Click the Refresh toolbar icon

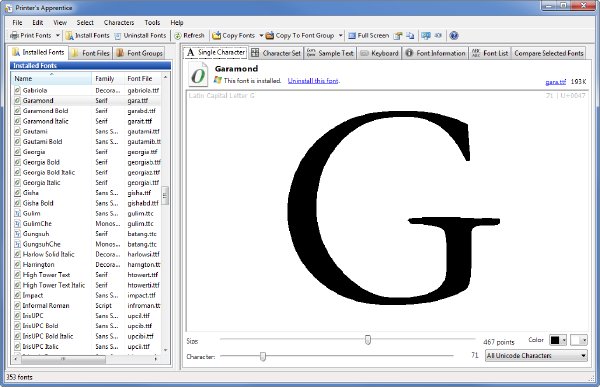[x=178, y=36]
